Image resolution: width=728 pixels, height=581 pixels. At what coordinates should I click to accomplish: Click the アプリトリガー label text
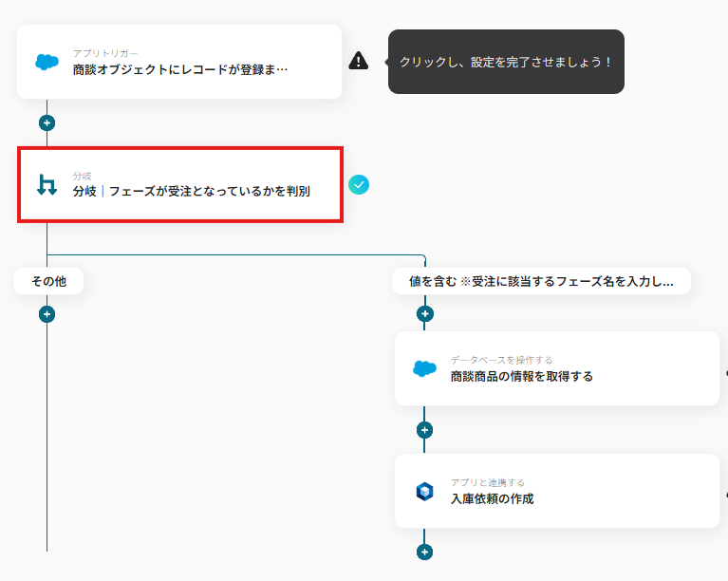pyautogui.click(x=105, y=53)
